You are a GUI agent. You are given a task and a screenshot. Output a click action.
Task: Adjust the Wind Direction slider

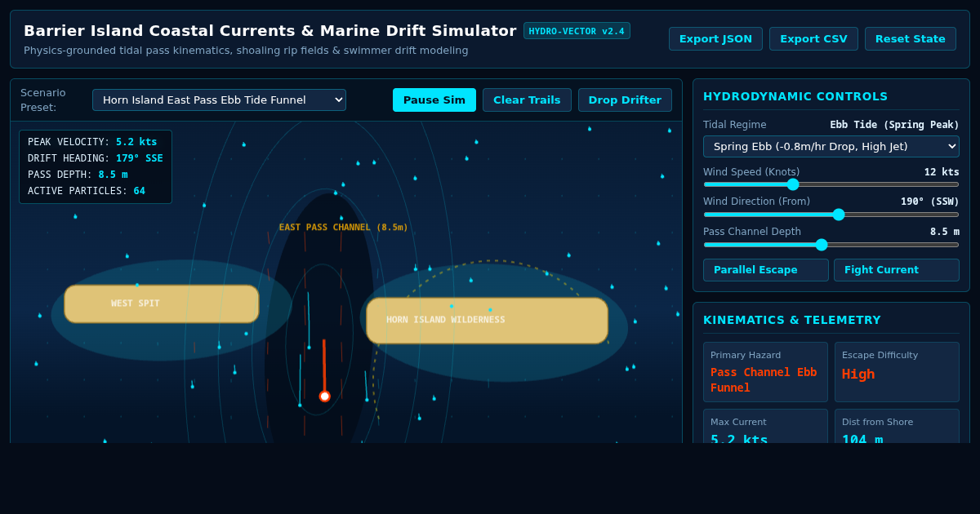click(x=831, y=215)
